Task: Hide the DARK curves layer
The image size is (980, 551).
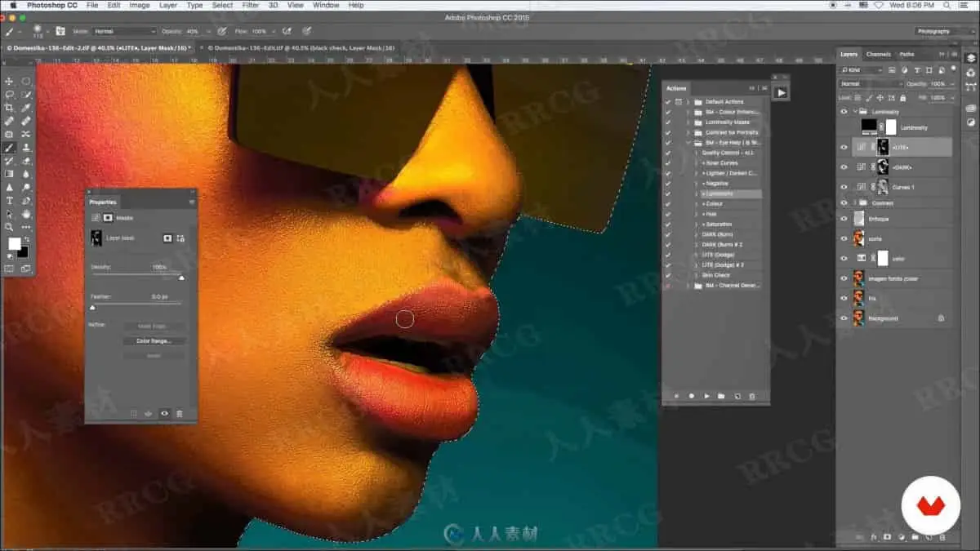Action: point(844,167)
